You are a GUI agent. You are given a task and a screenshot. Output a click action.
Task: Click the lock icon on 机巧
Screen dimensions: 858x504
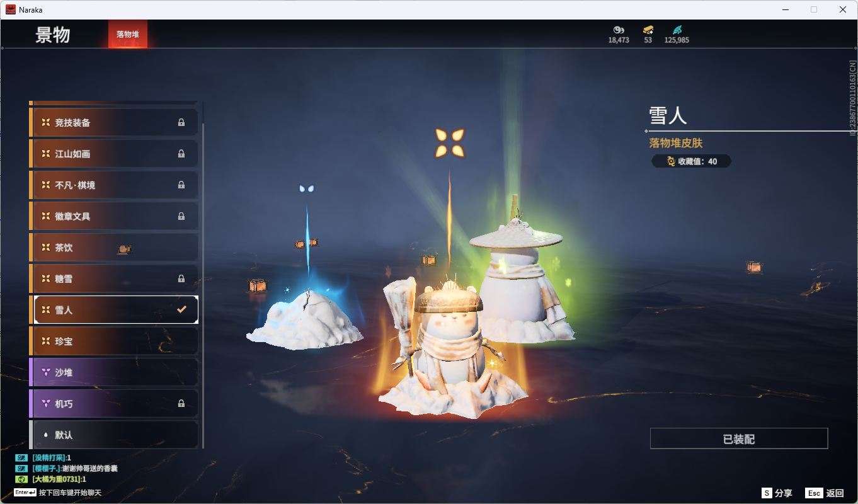tap(181, 403)
